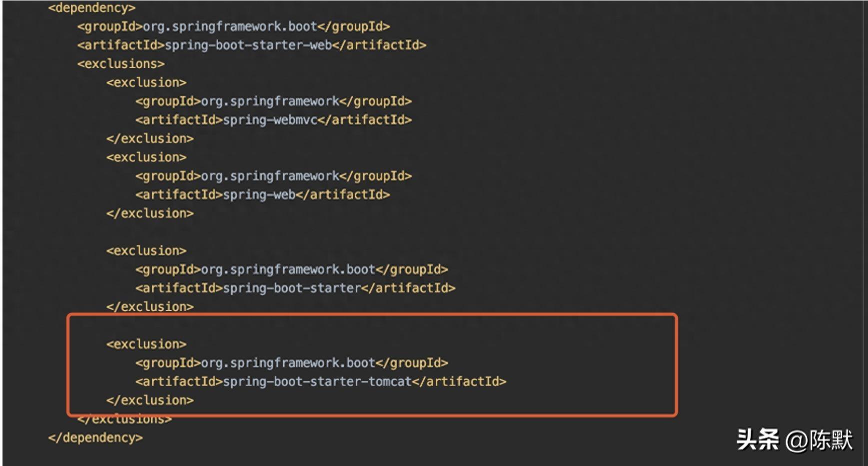868x466 pixels.
Task: Select the spring-boot-starter-tomcat artifactId line
Action: click(x=320, y=381)
